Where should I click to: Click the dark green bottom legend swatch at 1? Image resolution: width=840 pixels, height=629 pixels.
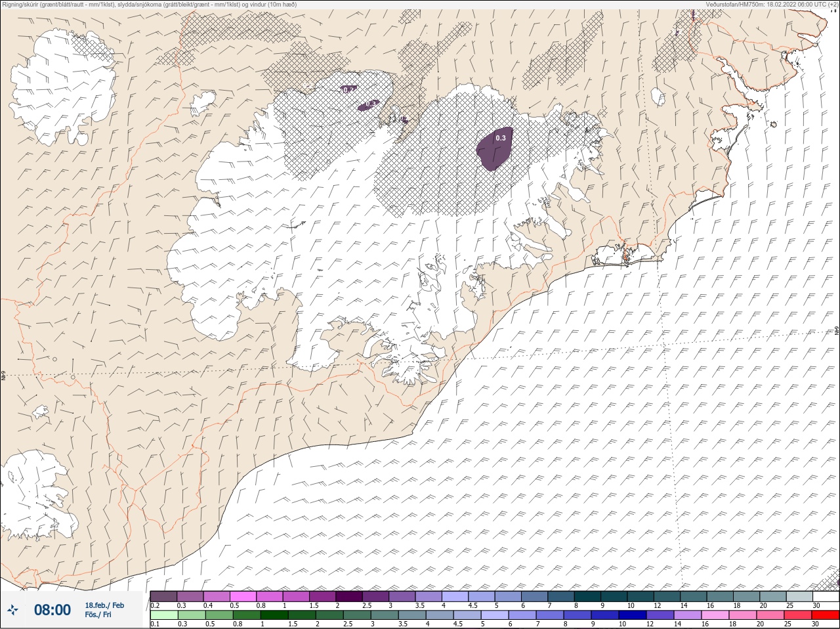274,615
